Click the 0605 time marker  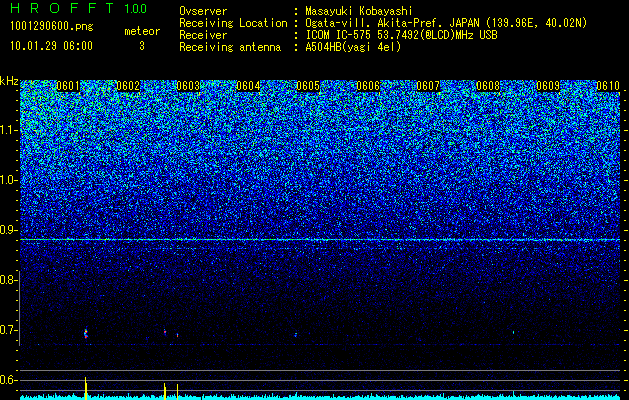coord(308,86)
